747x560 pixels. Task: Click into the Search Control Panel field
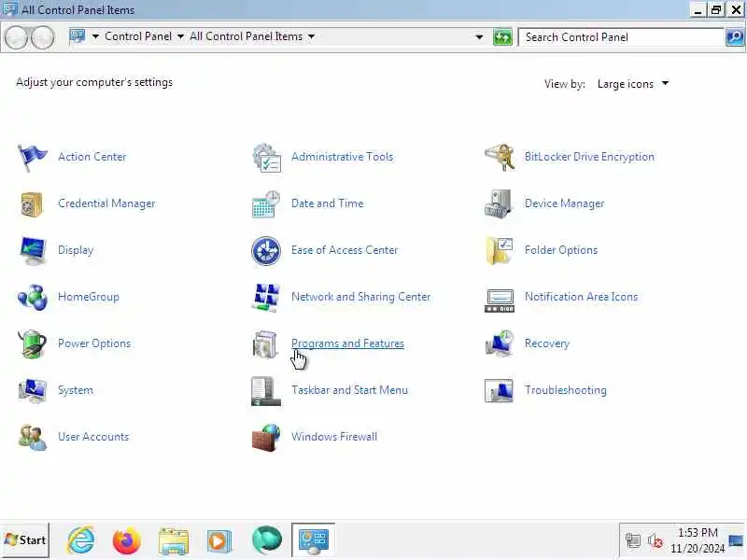622,37
